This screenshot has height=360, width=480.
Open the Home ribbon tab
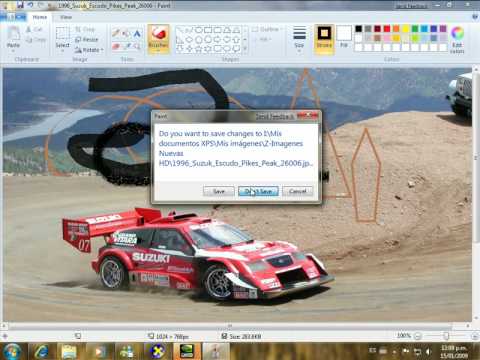[40, 17]
